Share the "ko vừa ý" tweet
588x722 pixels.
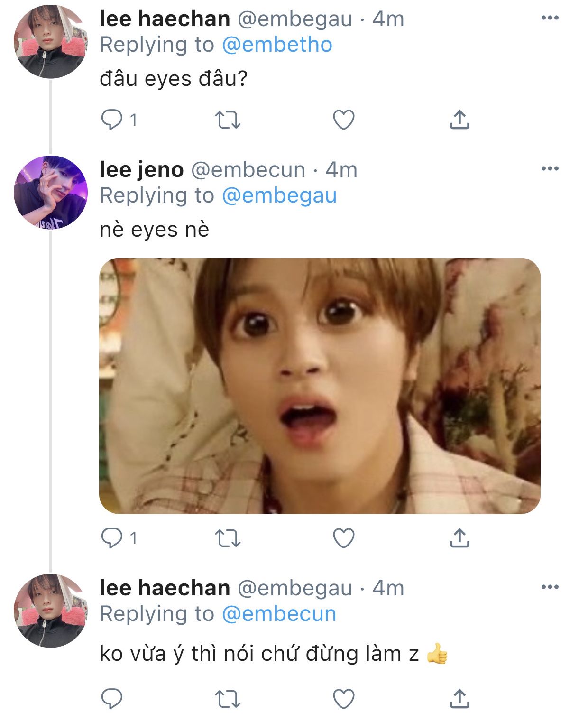pos(459,699)
